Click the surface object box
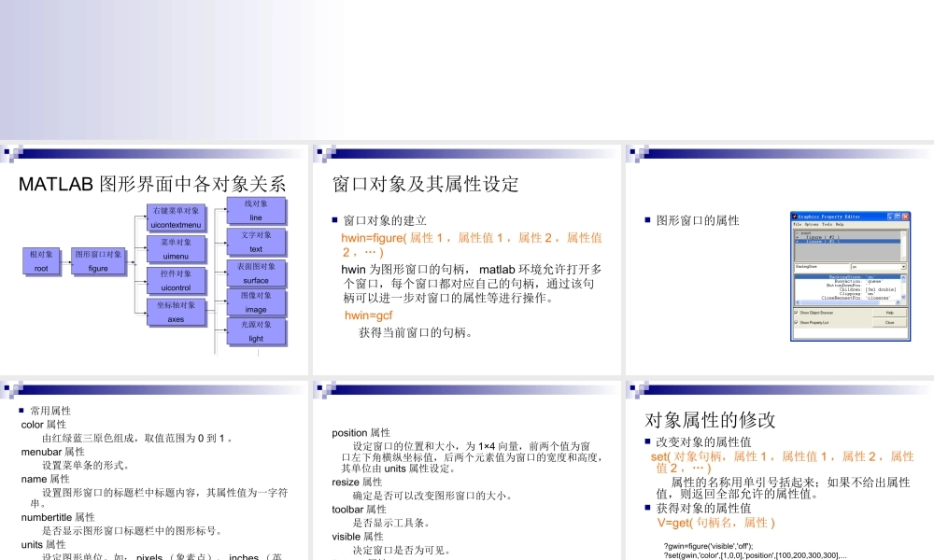 [x=256, y=273]
